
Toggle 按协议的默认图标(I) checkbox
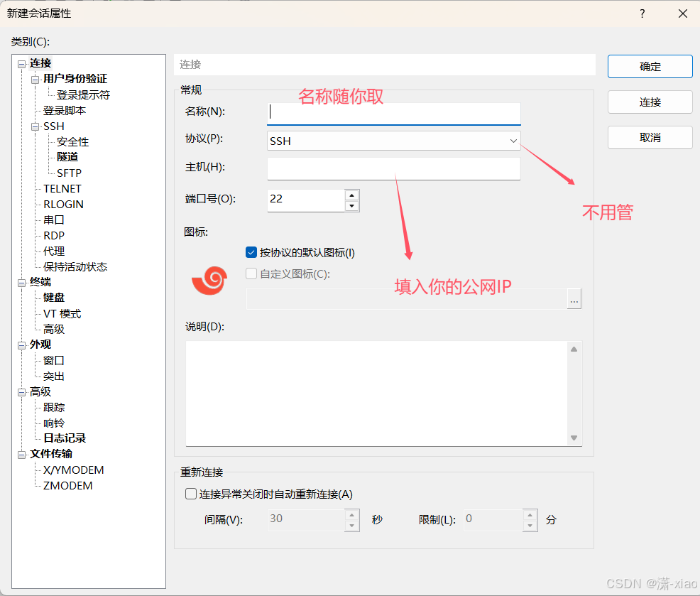pyautogui.click(x=251, y=252)
